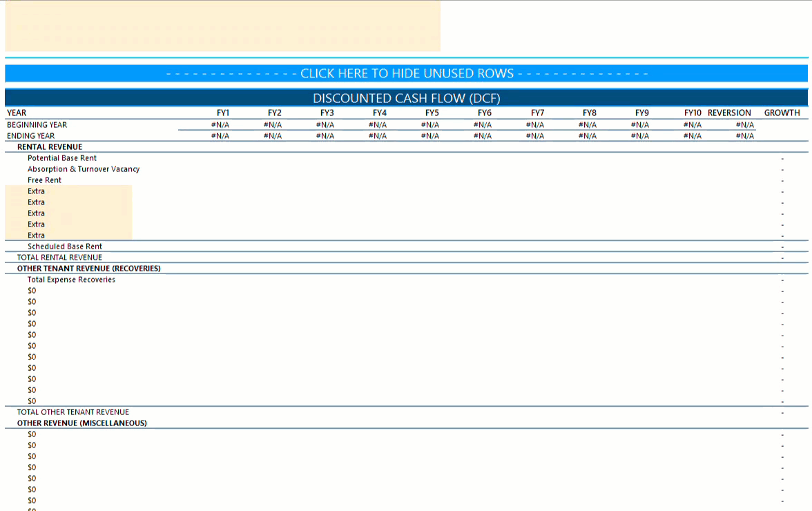Click the #N/A cell for Ending Year FY6
The width and height of the screenshot is (812, 511).
(483, 135)
